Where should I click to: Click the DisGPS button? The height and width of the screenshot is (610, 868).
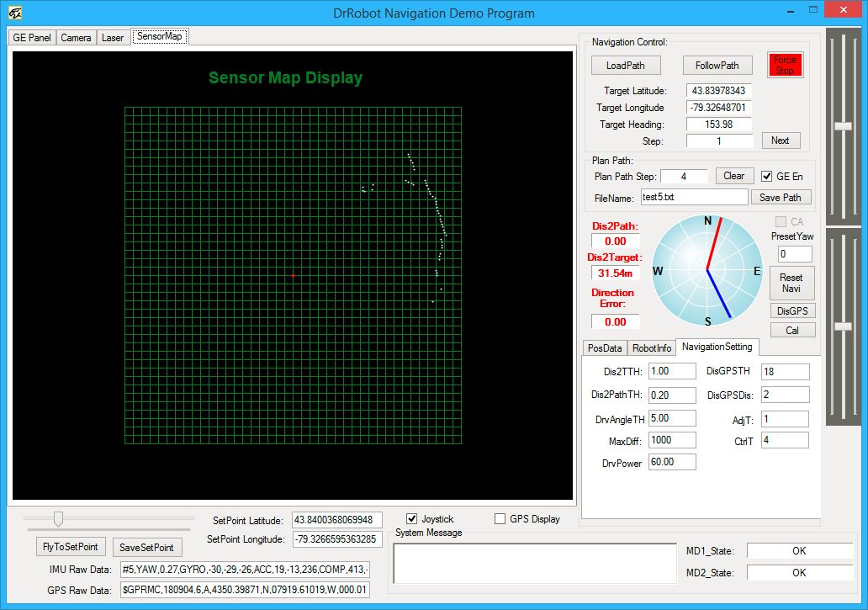[792, 311]
